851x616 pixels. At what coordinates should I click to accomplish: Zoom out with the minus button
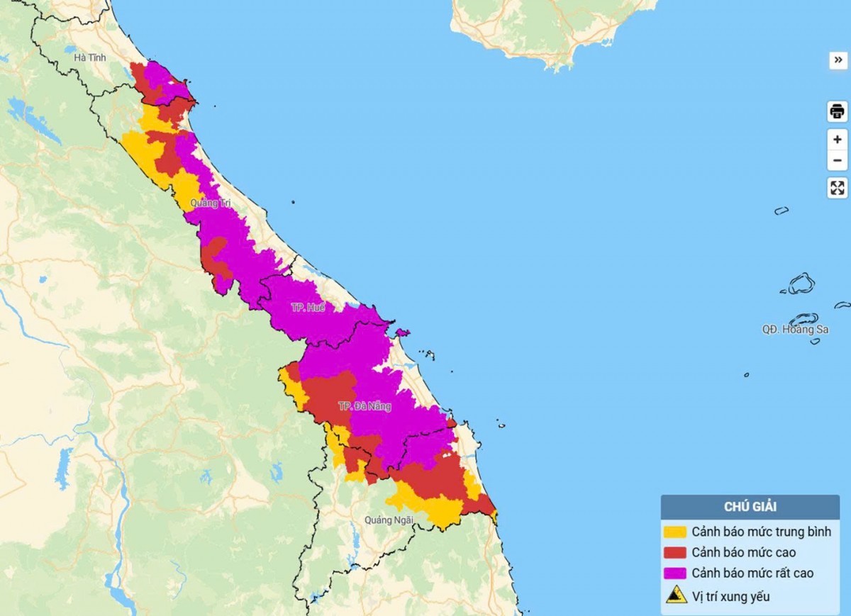(838, 160)
